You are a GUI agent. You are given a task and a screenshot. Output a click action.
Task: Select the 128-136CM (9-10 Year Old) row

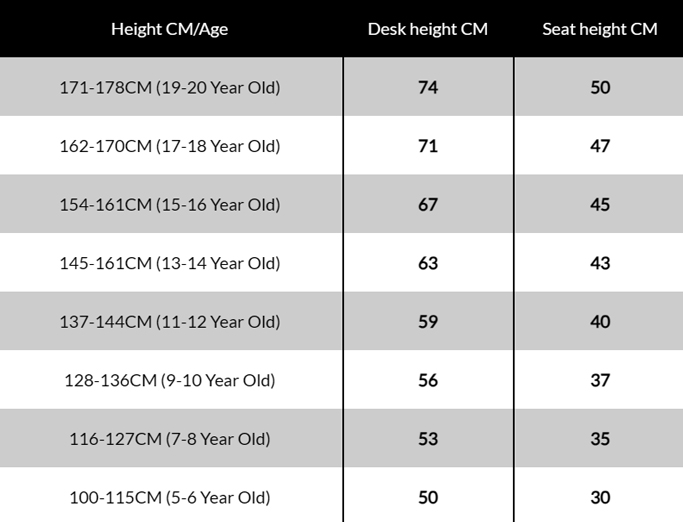point(342,380)
